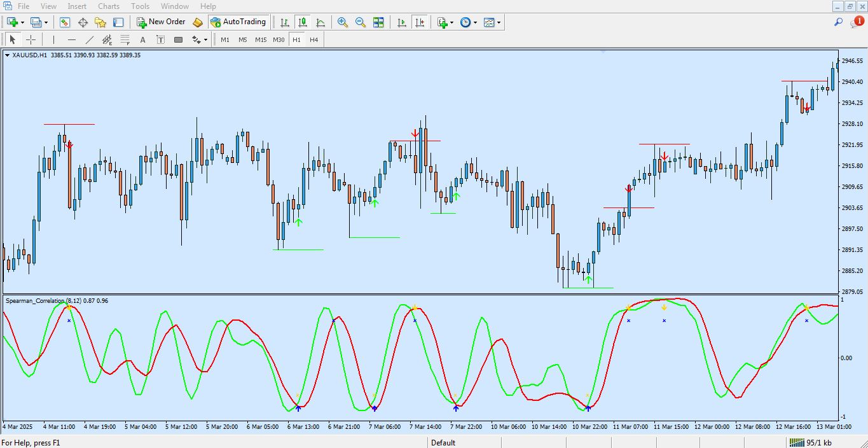The image size is (868, 448).
Task: Enable chart auto scroll
Action: 401,22
